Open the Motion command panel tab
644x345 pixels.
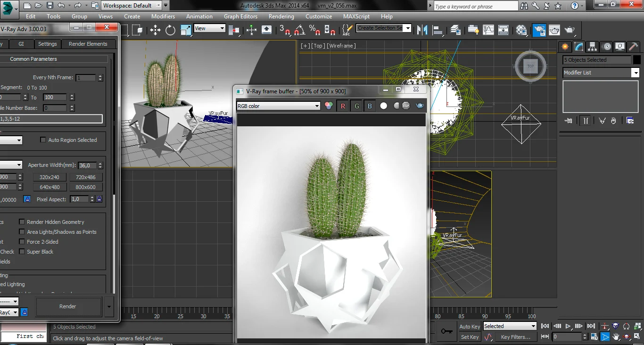[x=607, y=46]
